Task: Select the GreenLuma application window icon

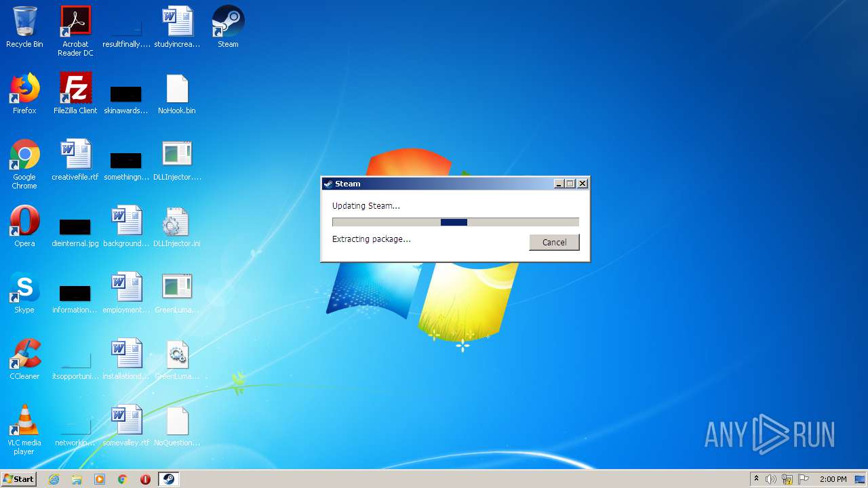Action: pos(177,293)
